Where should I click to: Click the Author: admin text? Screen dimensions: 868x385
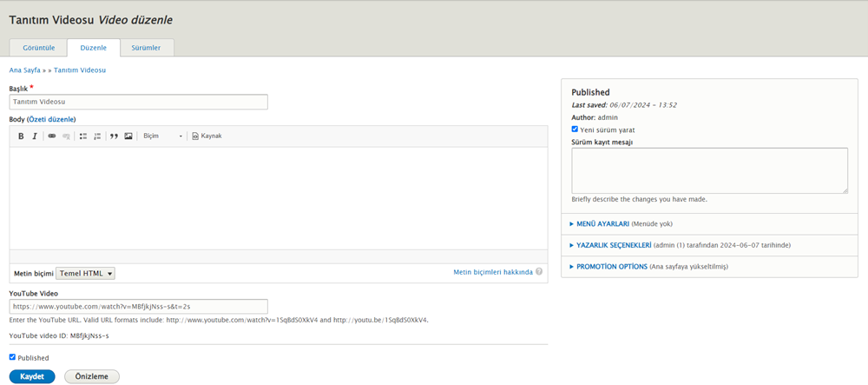click(595, 117)
